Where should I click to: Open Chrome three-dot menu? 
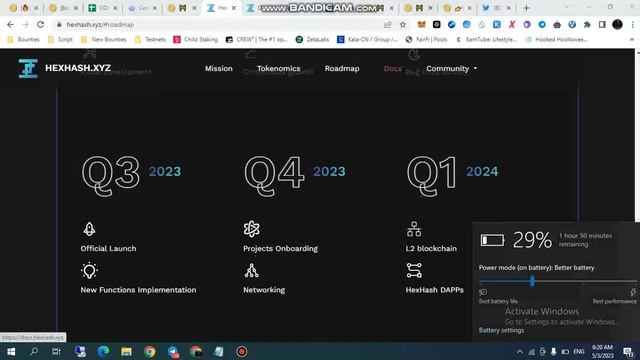632,24
